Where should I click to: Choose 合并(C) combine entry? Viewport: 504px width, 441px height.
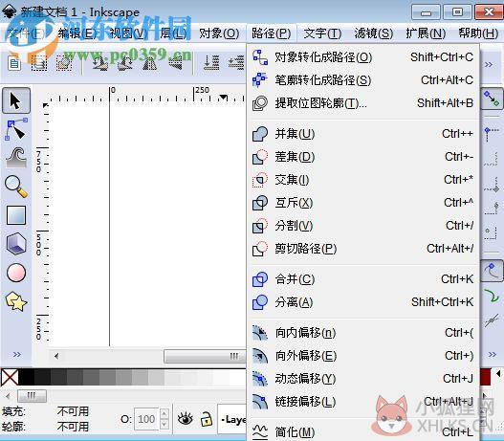(x=363, y=279)
